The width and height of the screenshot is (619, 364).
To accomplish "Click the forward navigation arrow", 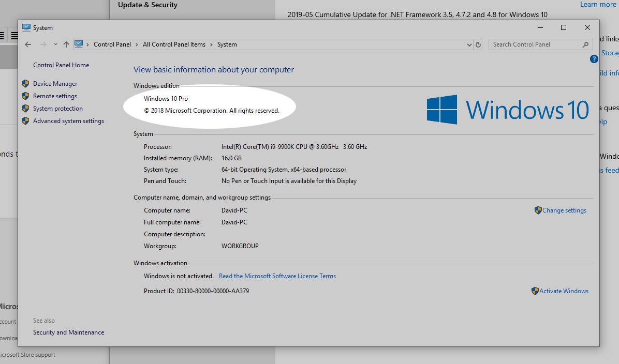I will click(43, 44).
